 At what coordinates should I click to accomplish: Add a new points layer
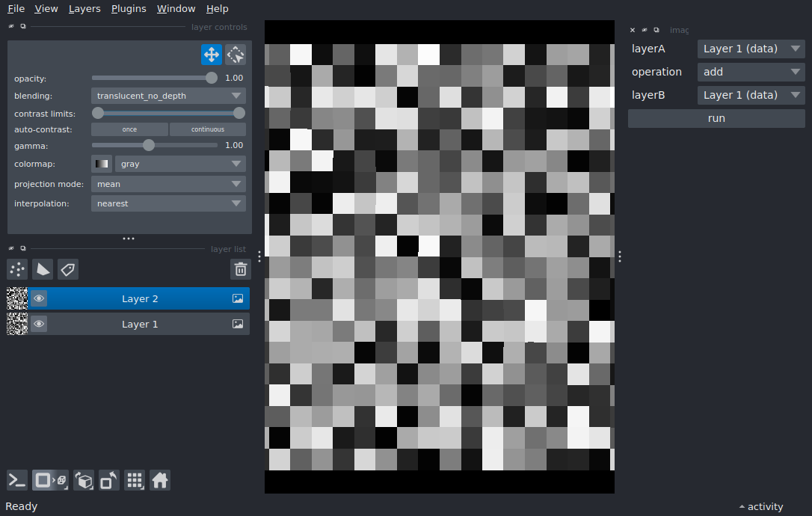17,269
